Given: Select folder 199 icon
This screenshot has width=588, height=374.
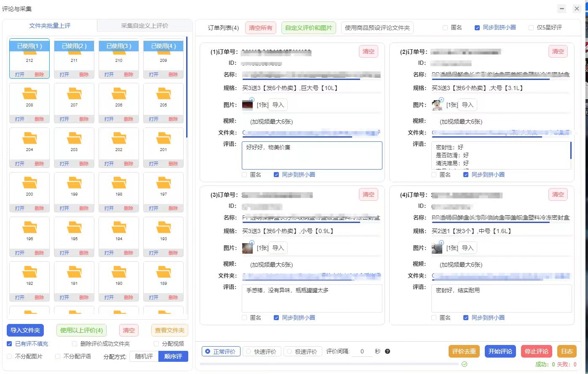Looking at the screenshot, I should coord(74,183).
